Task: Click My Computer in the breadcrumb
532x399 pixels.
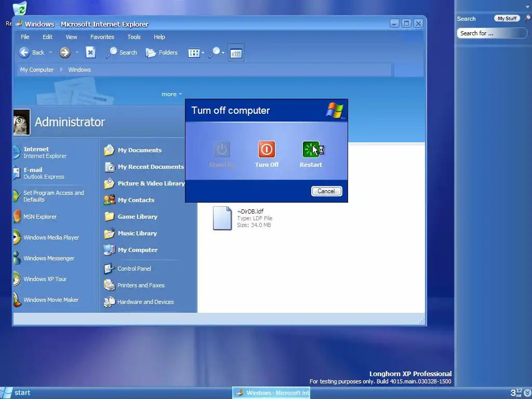Action: pyautogui.click(x=37, y=70)
